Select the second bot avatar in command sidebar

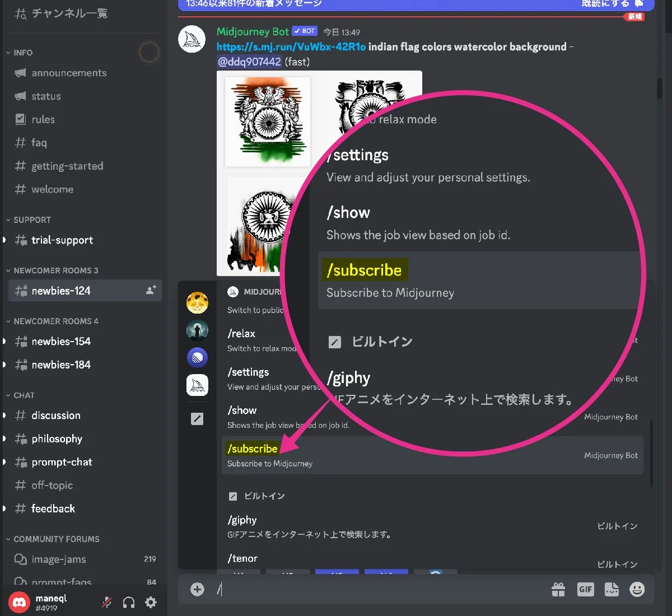(197, 330)
